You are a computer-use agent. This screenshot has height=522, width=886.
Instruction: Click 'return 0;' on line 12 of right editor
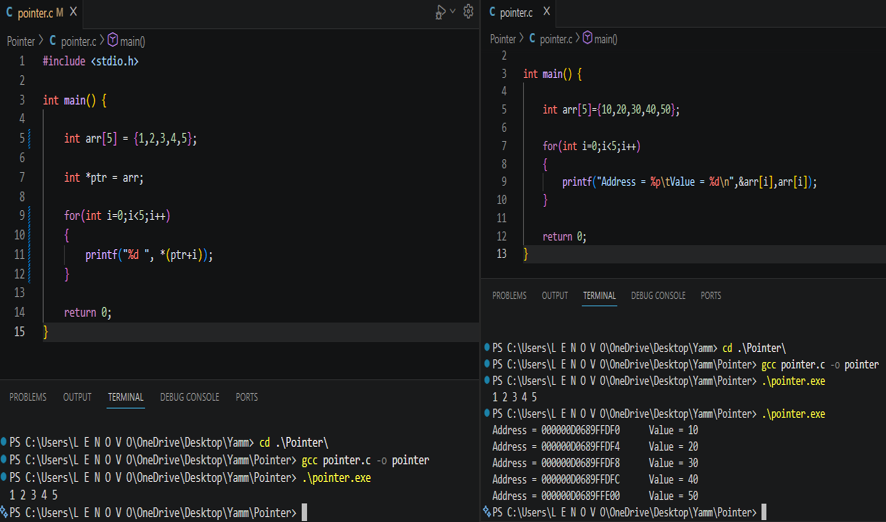(x=564, y=237)
